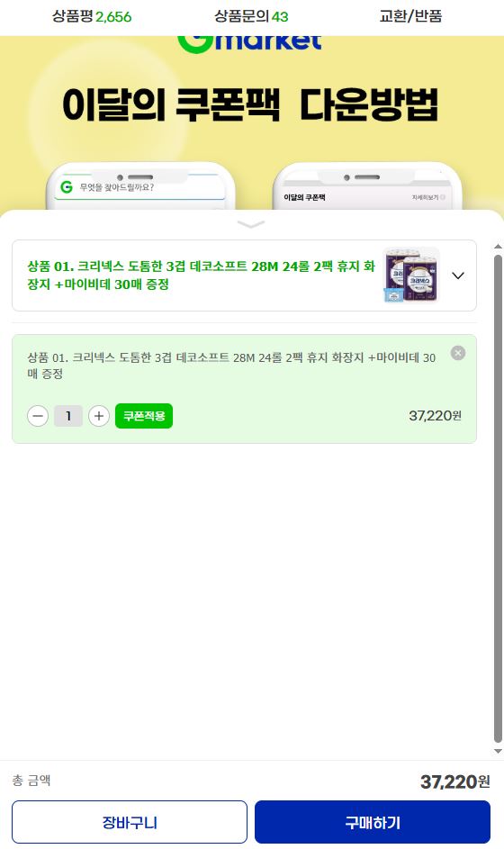
Task: Expand the 상품 01 option dropdown chevron
Action: tap(458, 275)
